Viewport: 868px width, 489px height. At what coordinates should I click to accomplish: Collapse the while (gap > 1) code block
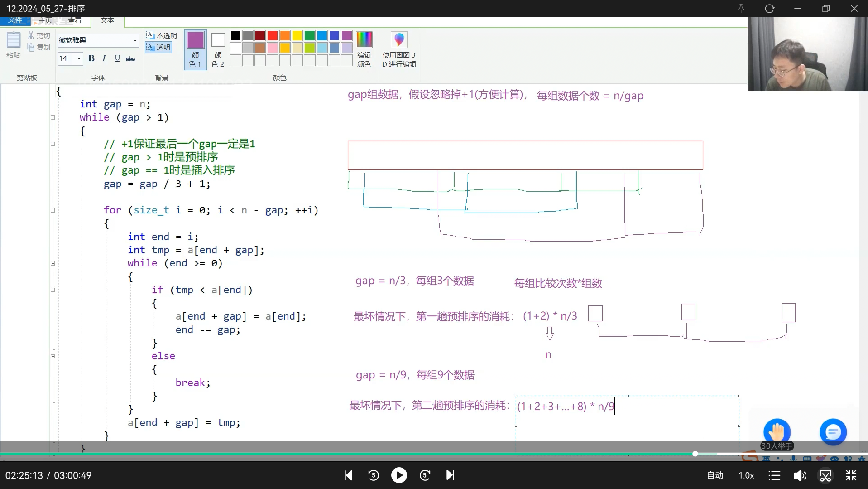click(x=53, y=117)
